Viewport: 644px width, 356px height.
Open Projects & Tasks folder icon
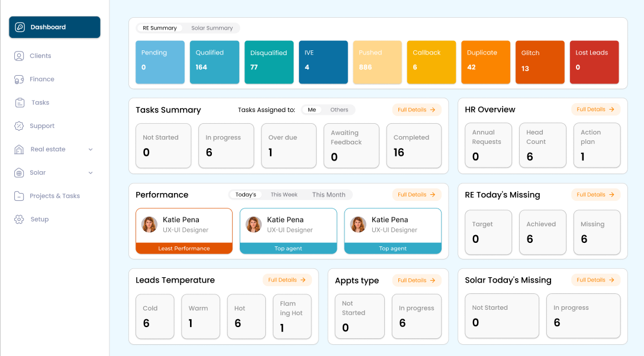click(19, 196)
